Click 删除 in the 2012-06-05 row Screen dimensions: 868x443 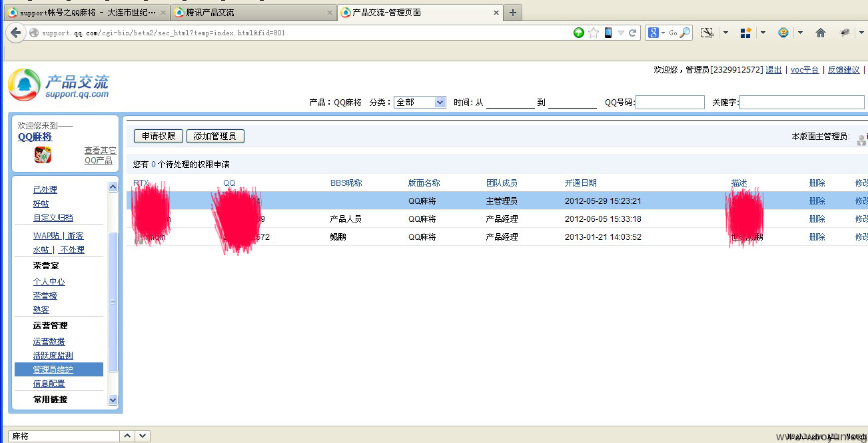(x=817, y=219)
